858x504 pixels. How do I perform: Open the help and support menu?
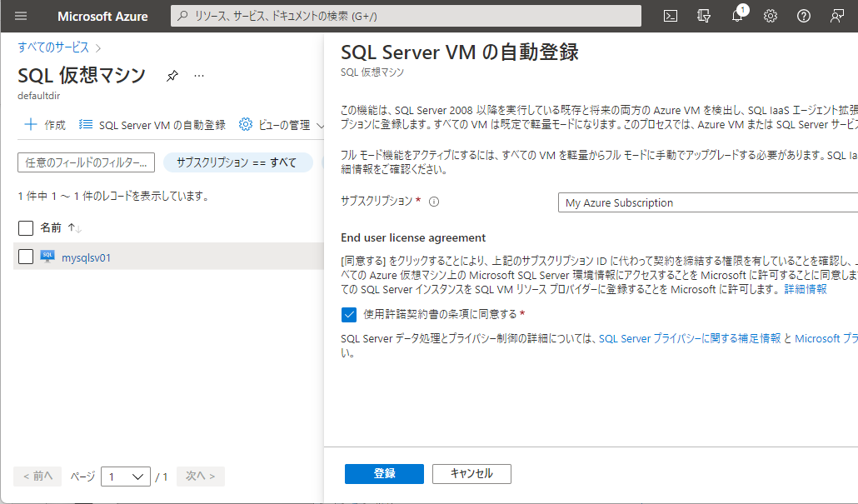[802, 15]
